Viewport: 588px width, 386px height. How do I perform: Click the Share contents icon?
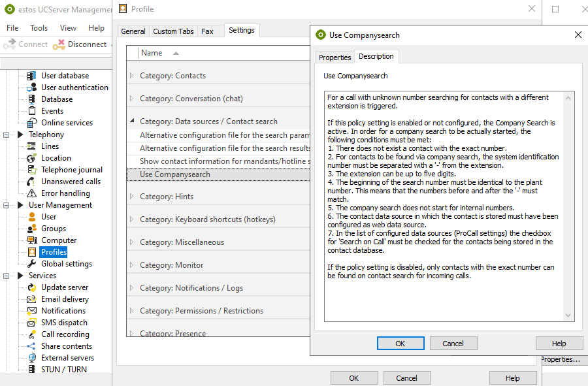pyautogui.click(x=31, y=346)
